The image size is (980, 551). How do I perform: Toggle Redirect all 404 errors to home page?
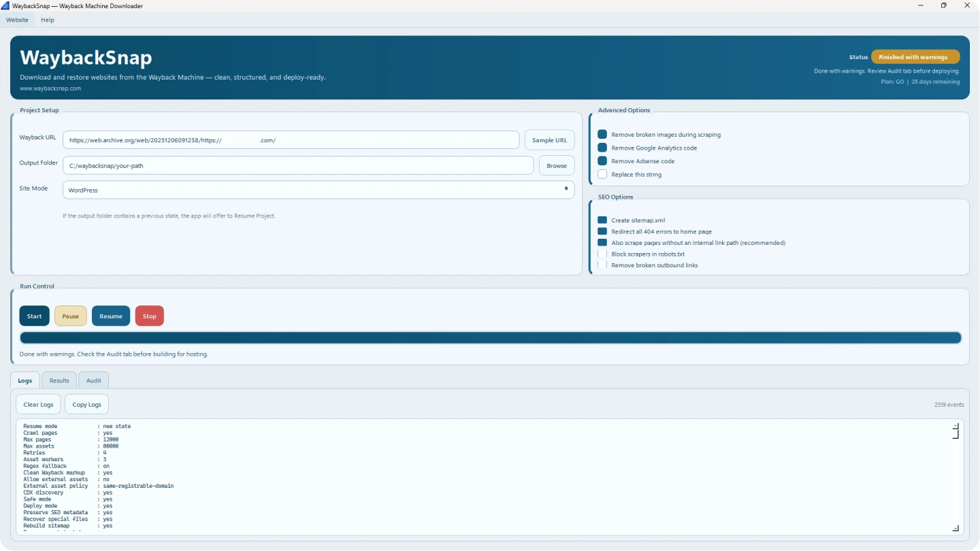tap(602, 231)
